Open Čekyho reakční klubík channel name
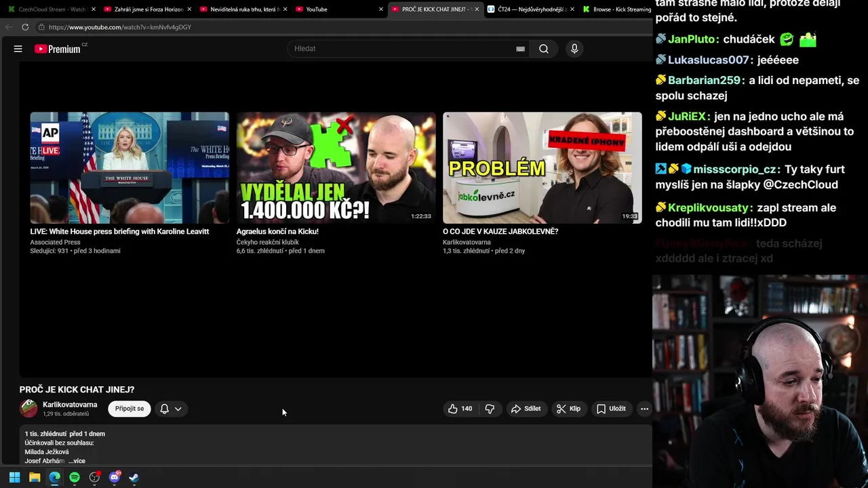This screenshot has height=488, width=868. click(268, 242)
